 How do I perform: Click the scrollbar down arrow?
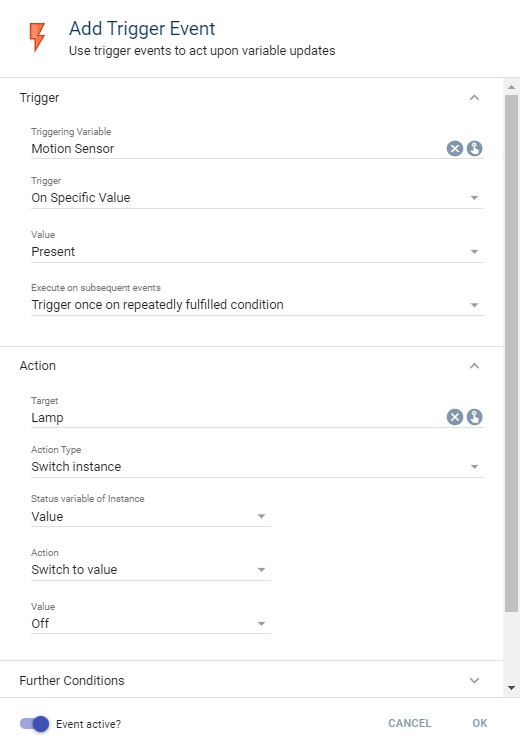coord(511,688)
